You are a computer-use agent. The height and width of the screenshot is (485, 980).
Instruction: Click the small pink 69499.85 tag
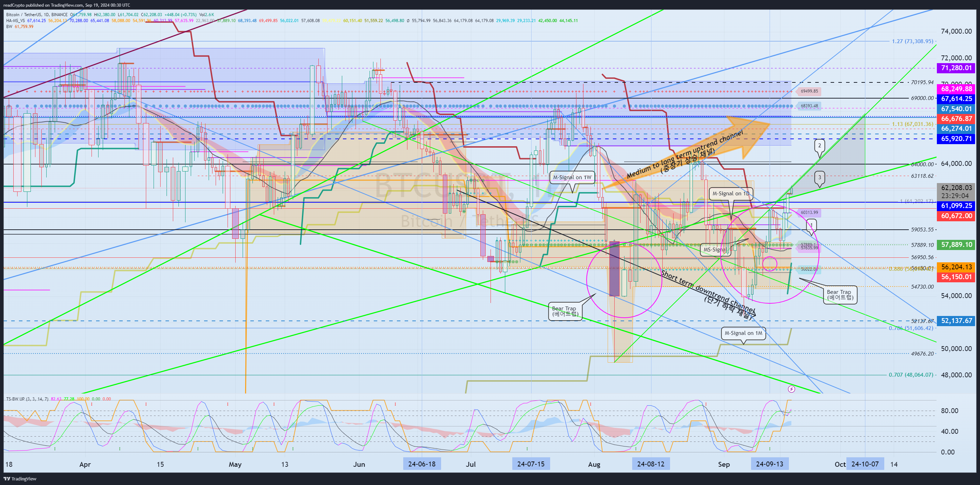click(x=809, y=91)
